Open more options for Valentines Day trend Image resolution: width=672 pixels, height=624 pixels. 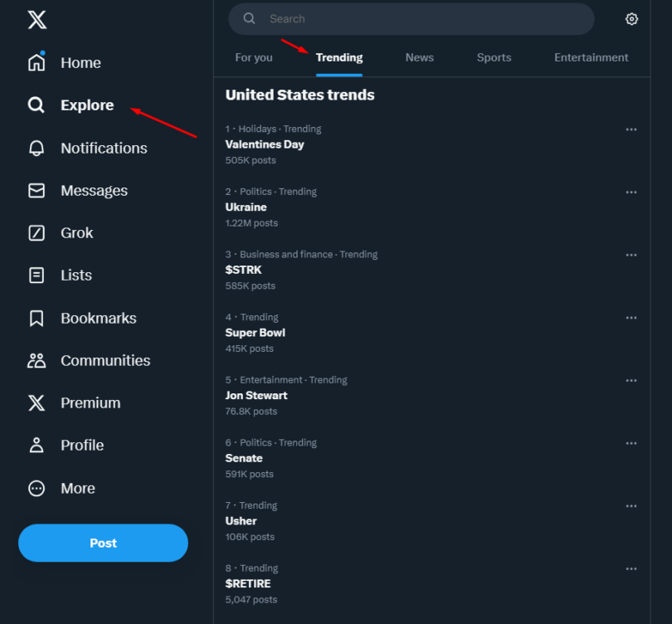631,129
